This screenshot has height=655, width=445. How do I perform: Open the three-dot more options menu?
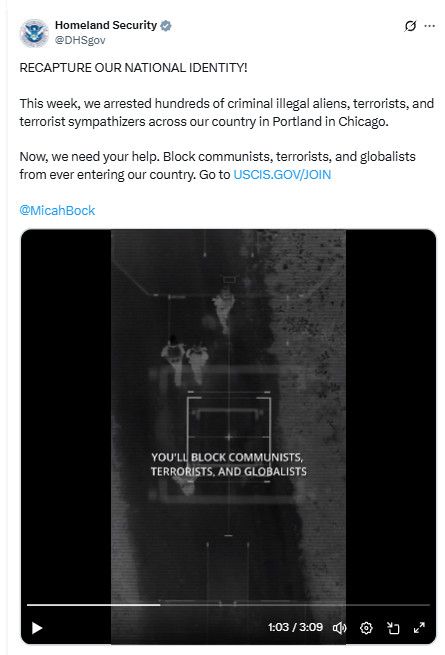point(430,26)
